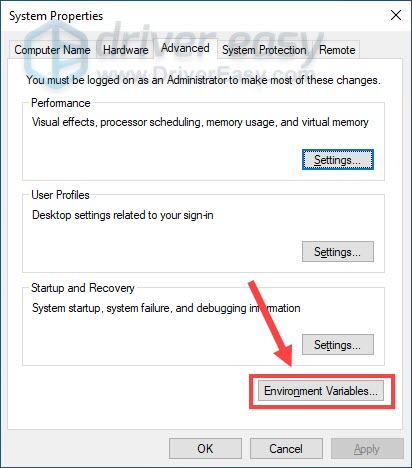The width and height of the screenshot is (412, 468).
Task: Close the System Properties window
Action: coord(396,15)
